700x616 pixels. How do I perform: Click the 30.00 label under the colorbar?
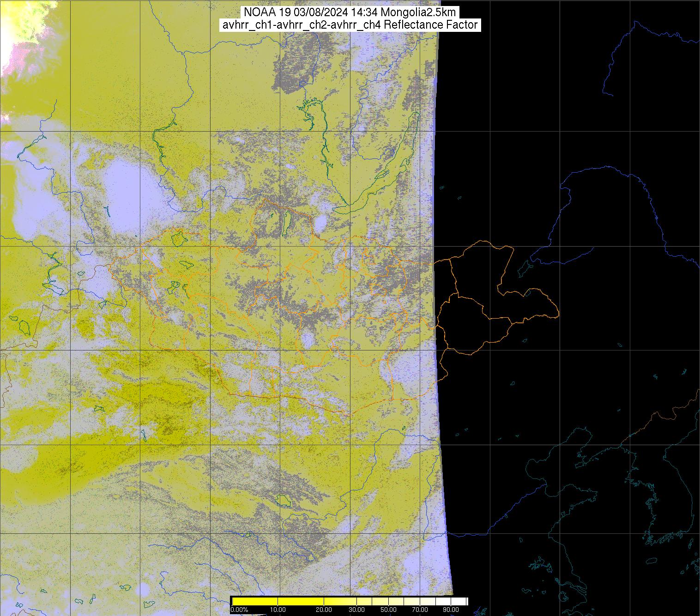pos(357,610)
